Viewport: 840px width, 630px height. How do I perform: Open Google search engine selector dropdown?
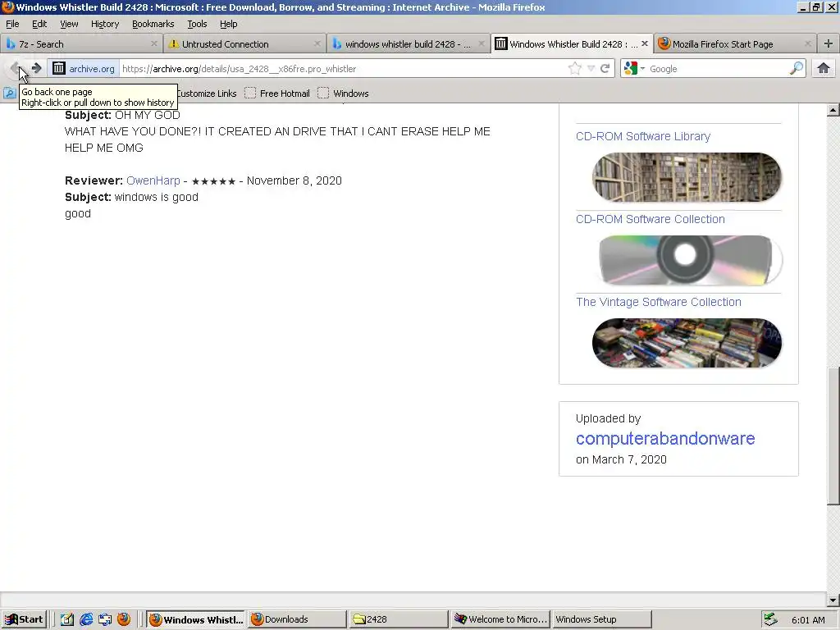pyautogui.click(x=635, y=69)
